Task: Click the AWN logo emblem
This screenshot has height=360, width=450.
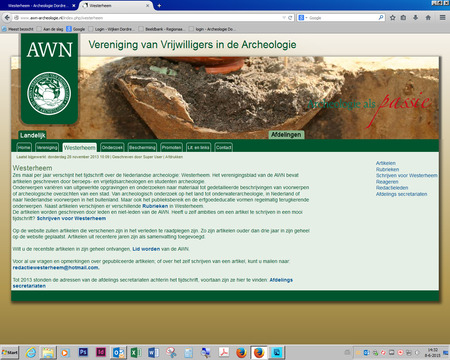Action: point(49,94)
